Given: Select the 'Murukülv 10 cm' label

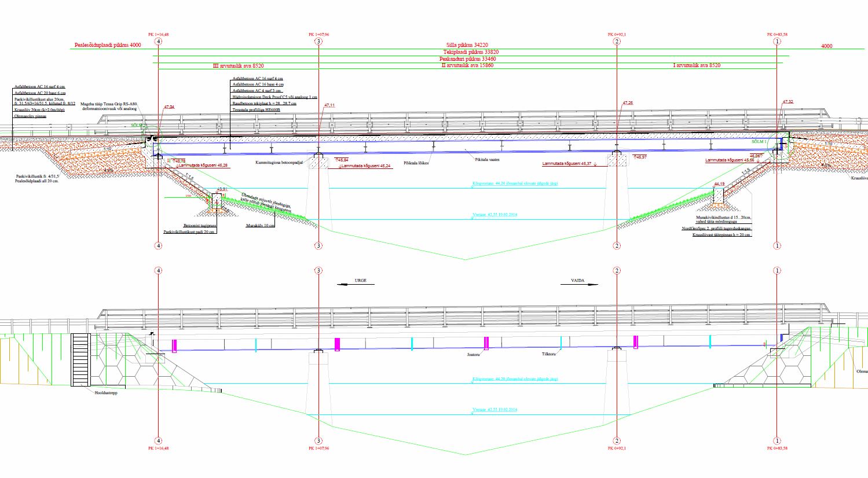Looking at the screenshot, I should pyautogui.click(x=260, y=226).
